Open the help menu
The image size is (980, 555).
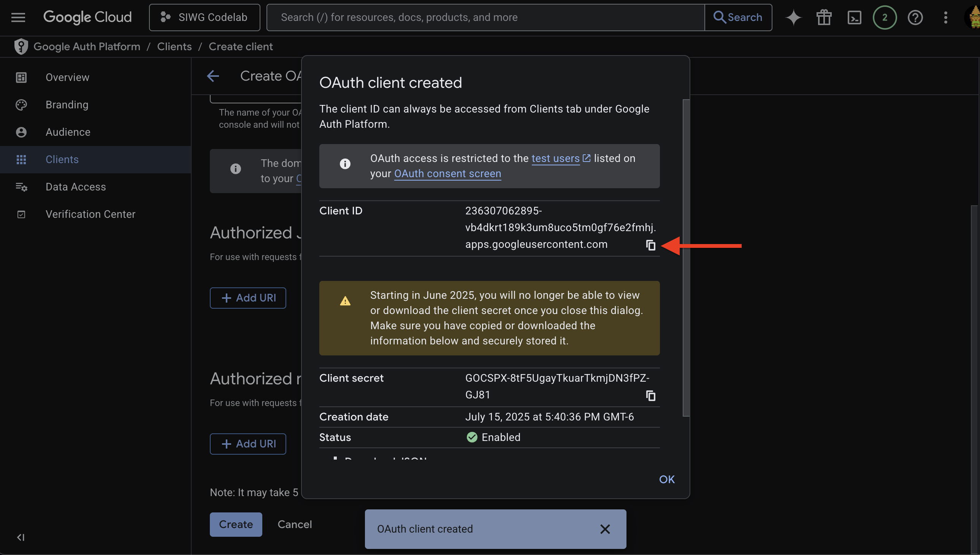(x=915, y=17)
